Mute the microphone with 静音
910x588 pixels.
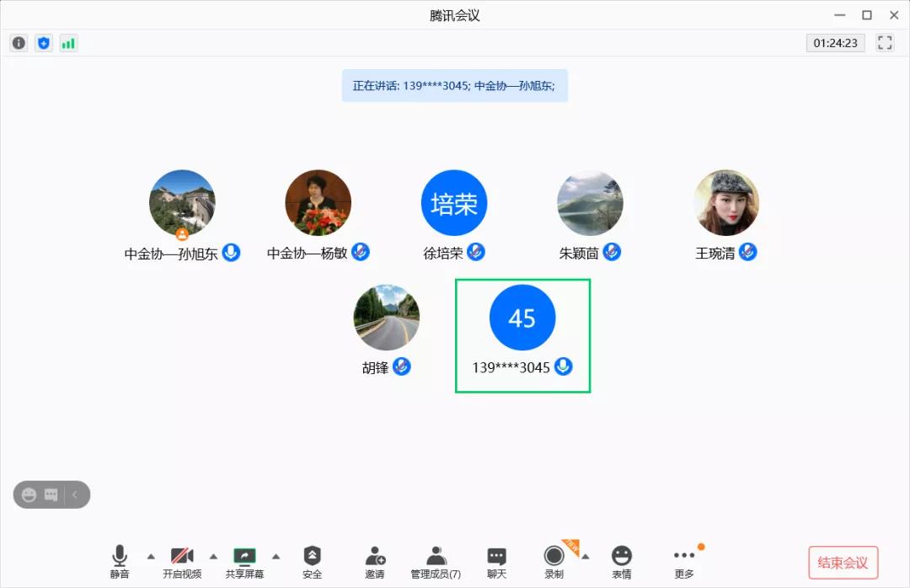(x=120, y=562)
